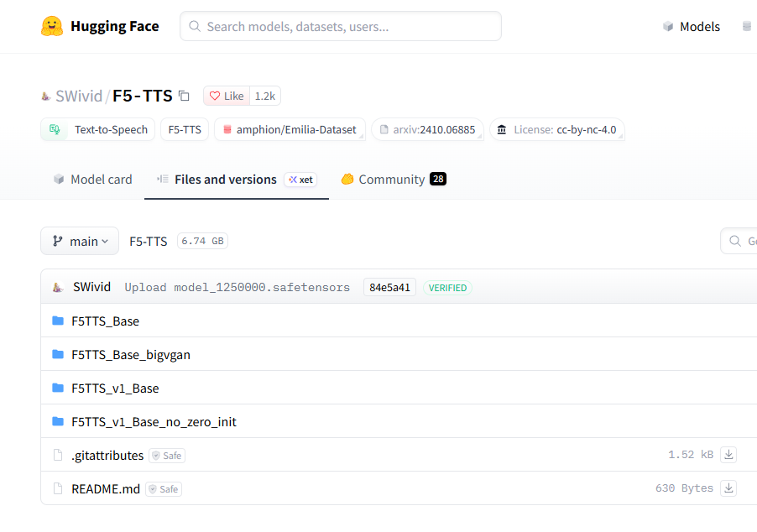Viewport: 757px width, 532px height.
Task: Click the Safe badge next to .gitattributes
Action: (167, 456)
